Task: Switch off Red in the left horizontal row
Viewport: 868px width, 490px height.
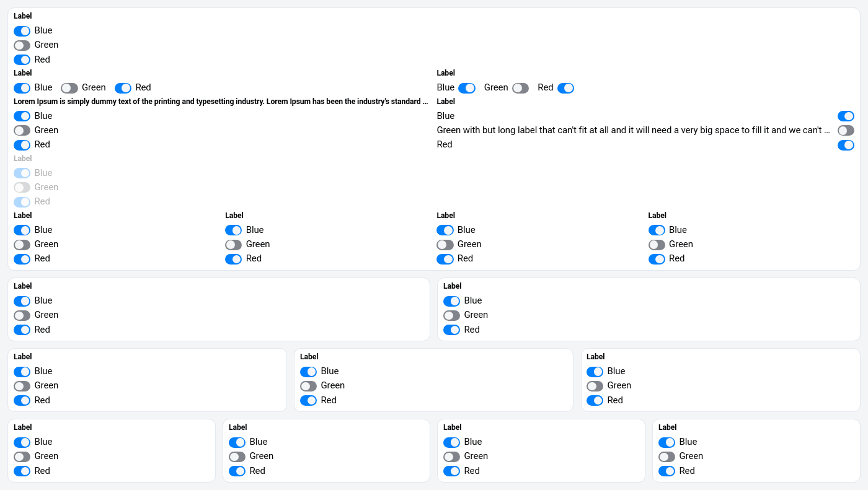Action: point(123,88)
